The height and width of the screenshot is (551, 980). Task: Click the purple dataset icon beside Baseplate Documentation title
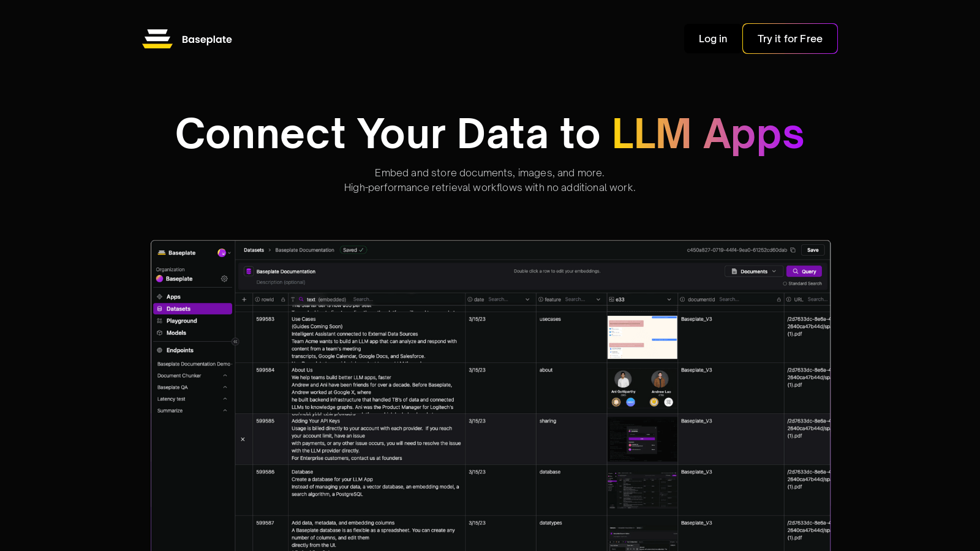249,271
